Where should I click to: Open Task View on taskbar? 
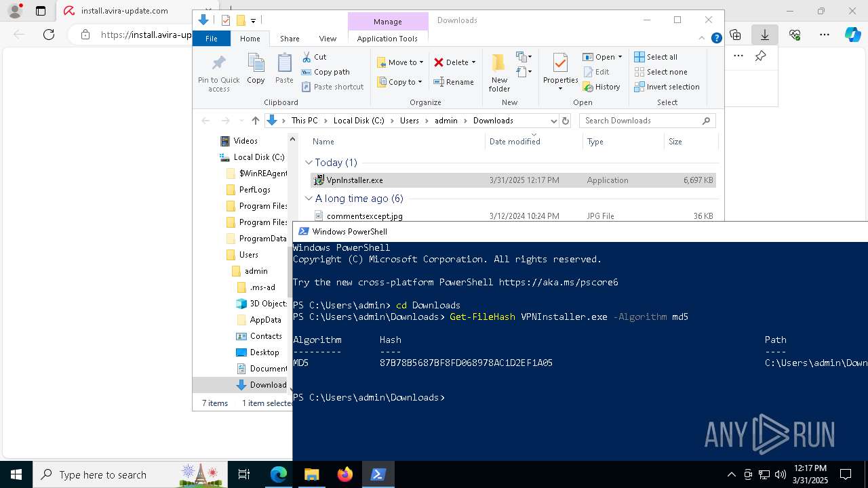click(244, 474)
